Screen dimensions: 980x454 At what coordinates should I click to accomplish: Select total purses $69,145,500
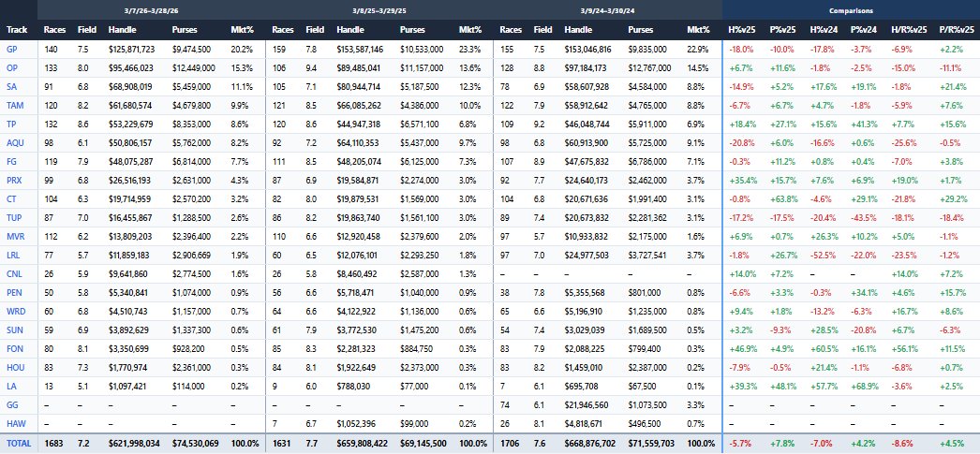423,444
